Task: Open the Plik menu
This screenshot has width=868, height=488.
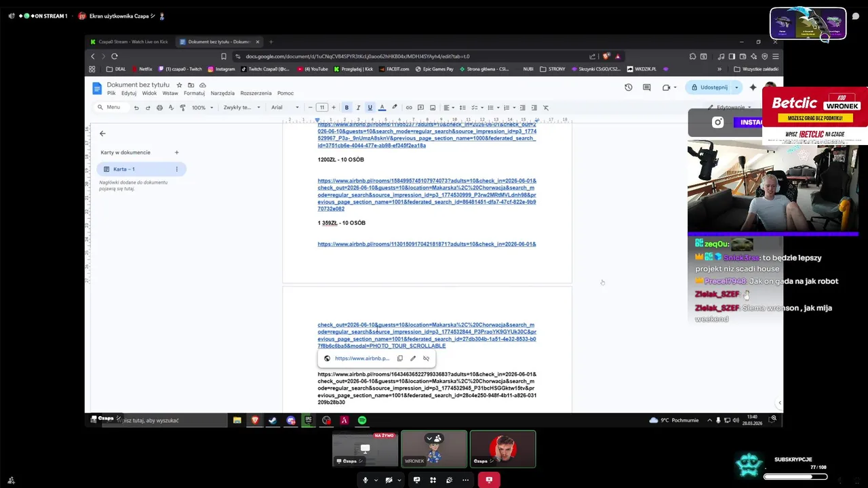Action: pos(111,94)
